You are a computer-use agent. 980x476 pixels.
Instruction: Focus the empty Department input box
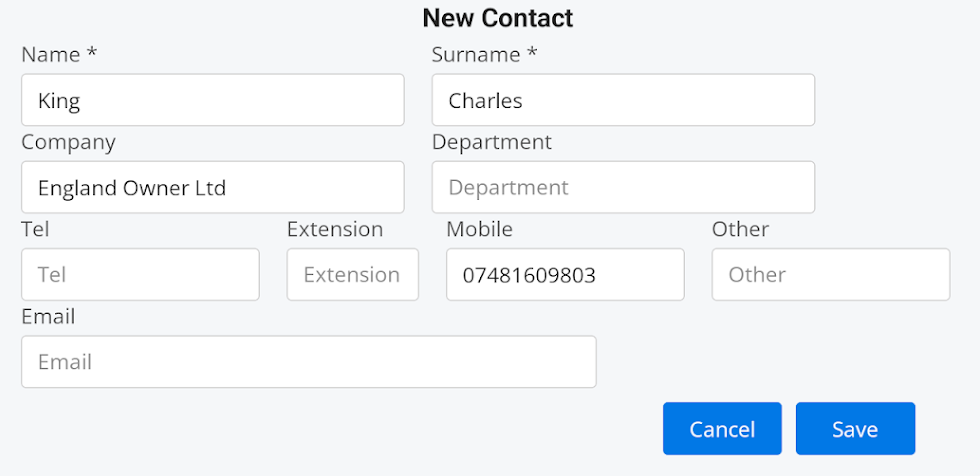(622, 187)
